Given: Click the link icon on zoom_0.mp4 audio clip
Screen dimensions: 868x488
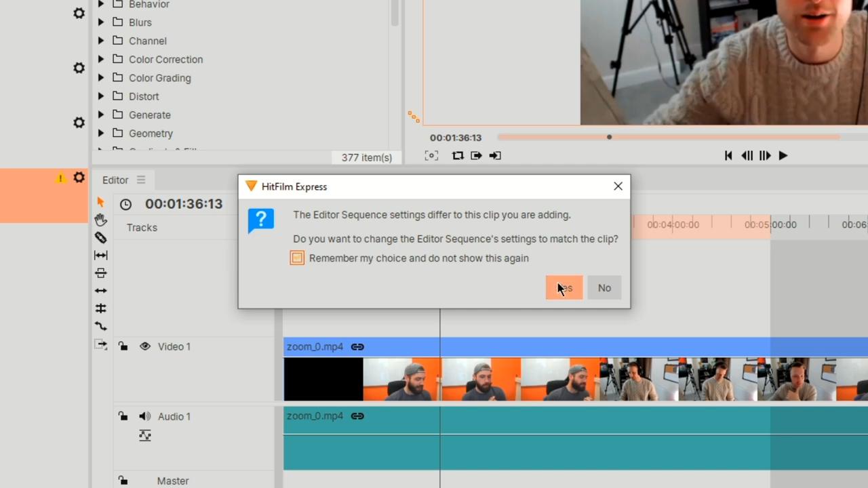Looking at the screenshot, I should point(357,416).
